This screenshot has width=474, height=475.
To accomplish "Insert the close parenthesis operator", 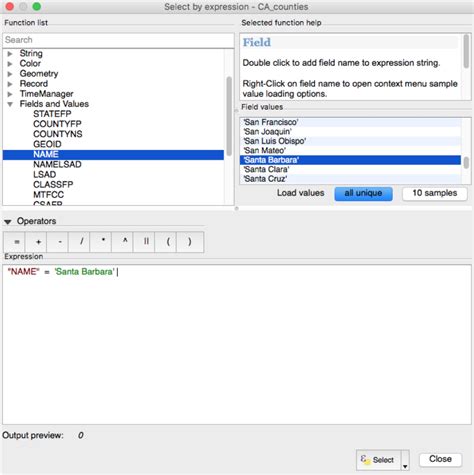I will pyautogui.click(x=190, y=242).
